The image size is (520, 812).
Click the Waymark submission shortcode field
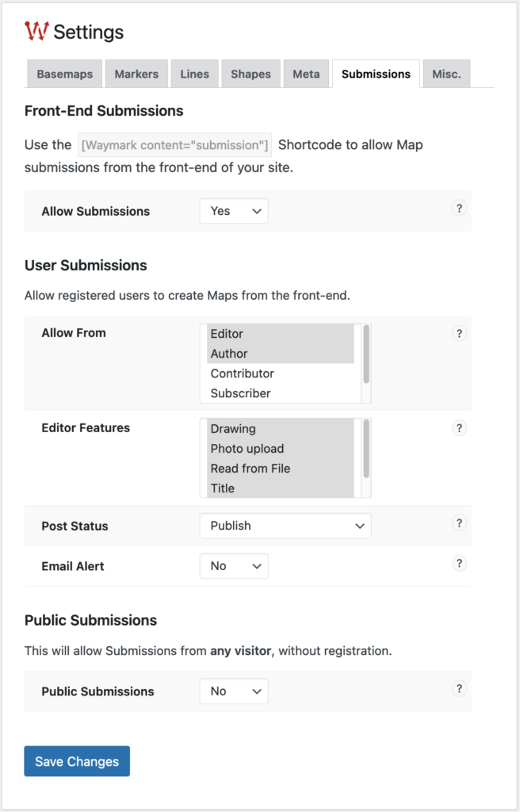[175, 145]
